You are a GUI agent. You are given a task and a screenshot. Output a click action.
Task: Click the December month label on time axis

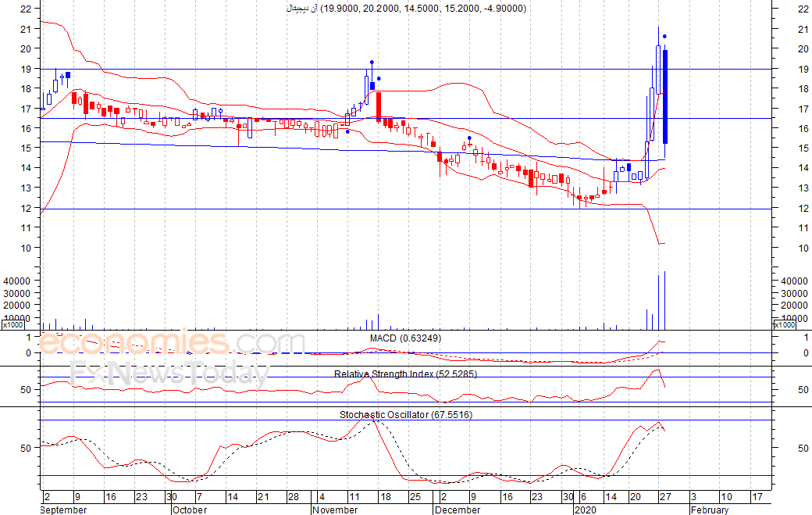pyautogui.click(x=458, y=510)
